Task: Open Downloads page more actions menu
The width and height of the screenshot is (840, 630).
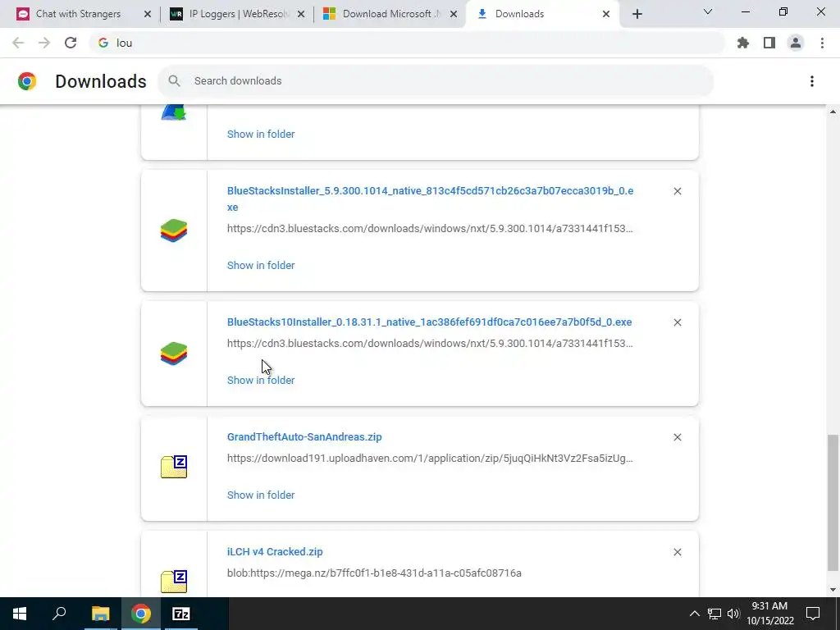Action: (x=811, y=81)
